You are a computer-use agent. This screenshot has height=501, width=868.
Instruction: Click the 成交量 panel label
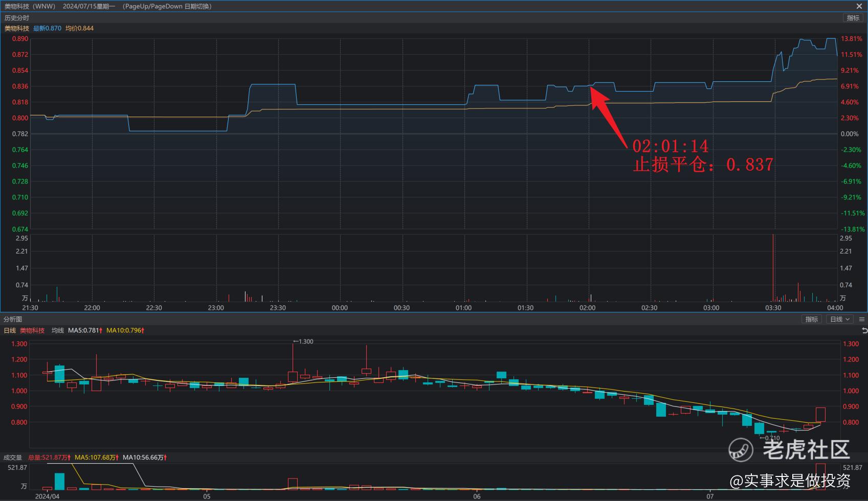pos(13,457)
